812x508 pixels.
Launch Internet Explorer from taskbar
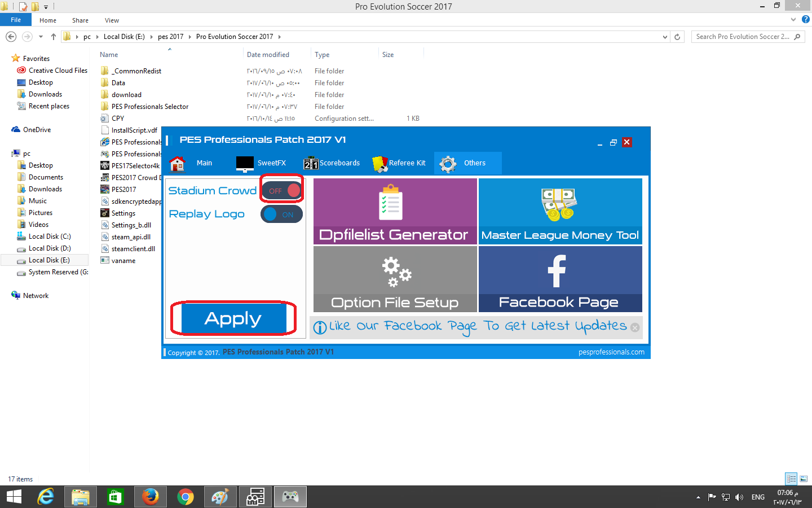[46, 497]
